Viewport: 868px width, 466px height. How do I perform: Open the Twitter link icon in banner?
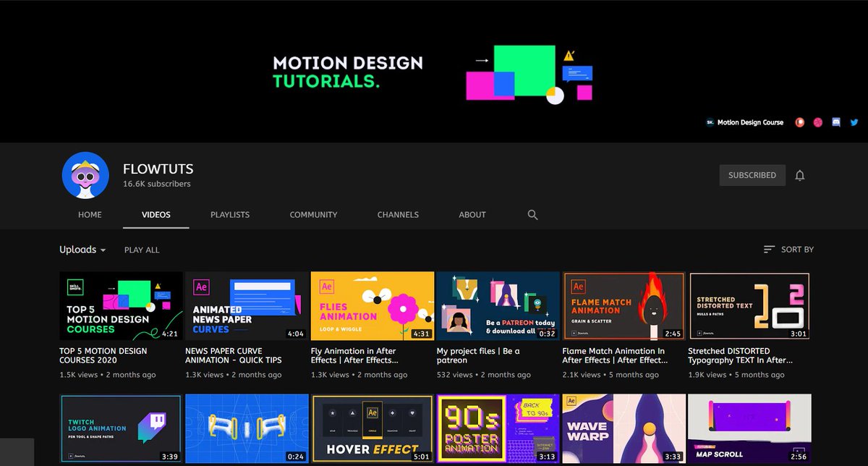[854, 122]
